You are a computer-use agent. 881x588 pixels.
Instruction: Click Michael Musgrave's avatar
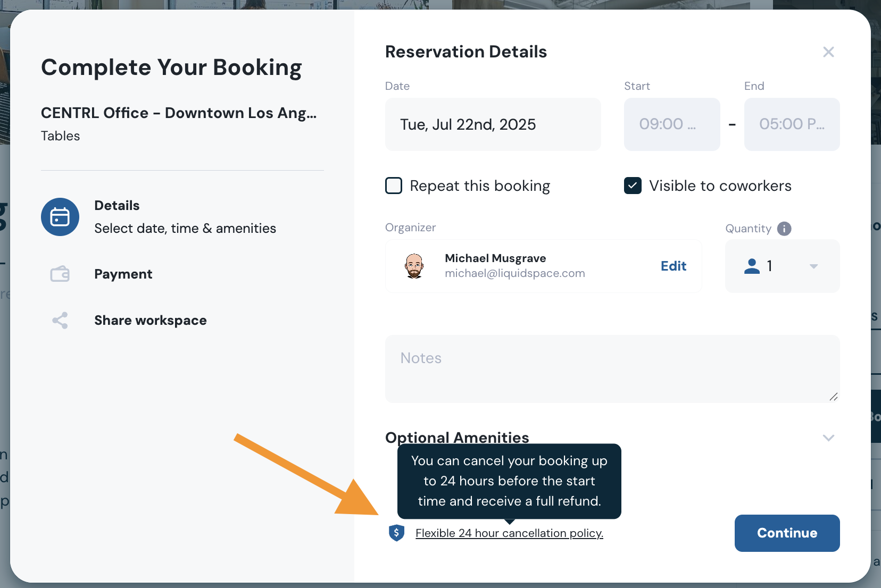click(x=414, y=266)
